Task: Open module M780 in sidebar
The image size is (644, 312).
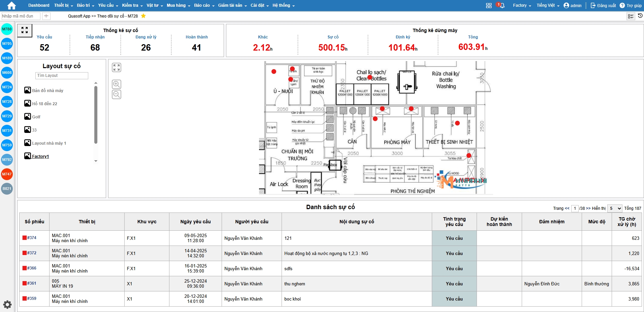Action: pyautogui.click(x=7, y=29)
